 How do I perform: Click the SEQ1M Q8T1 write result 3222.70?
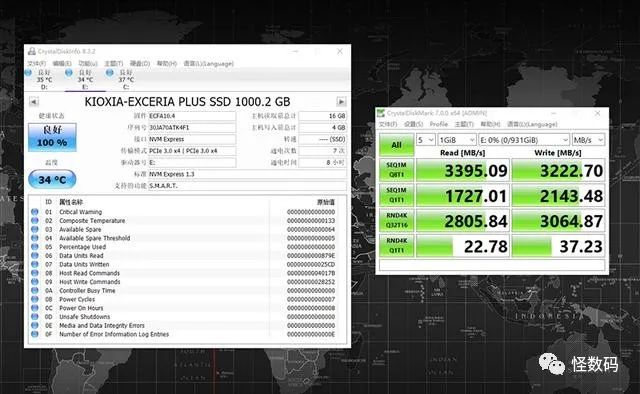pos(558,170)
